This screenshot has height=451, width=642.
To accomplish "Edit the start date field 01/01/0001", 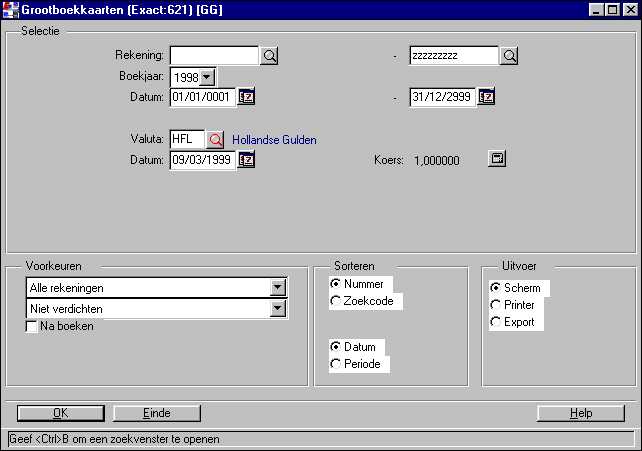I will (x=203, y=97).
